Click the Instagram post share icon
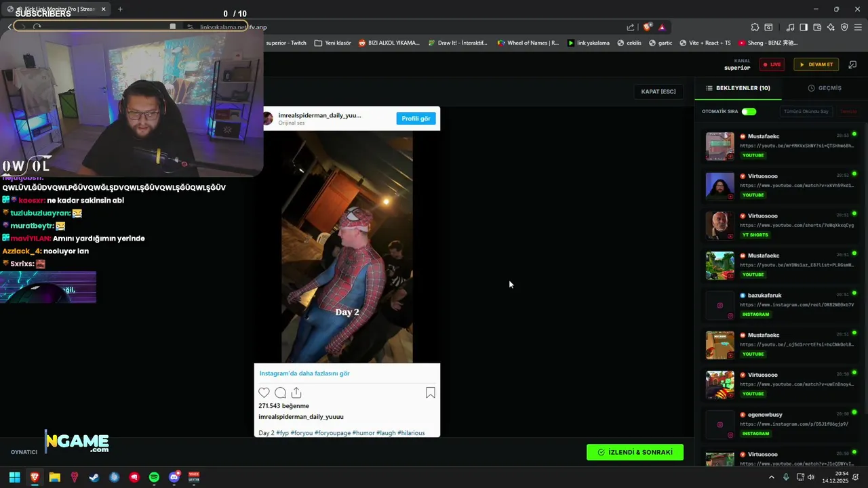This screenshot has height=488, width=868. pyautogui.click(x=296, y=392)
